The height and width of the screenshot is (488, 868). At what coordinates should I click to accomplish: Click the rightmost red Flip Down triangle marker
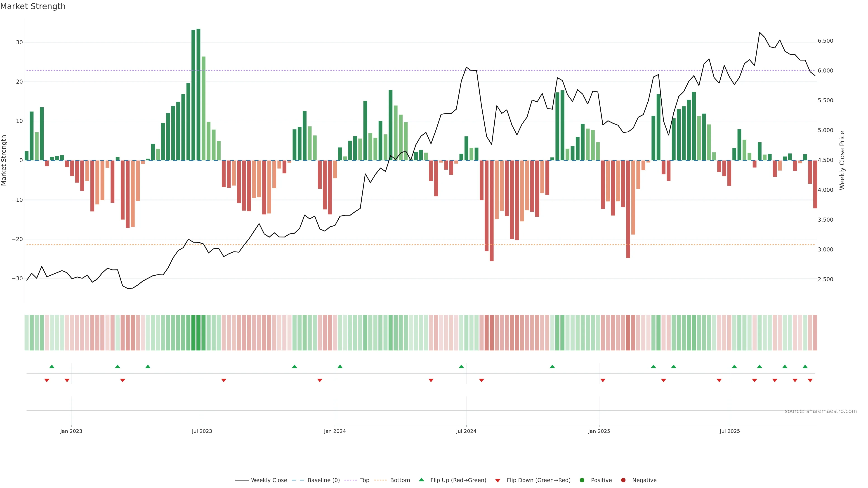810,380
